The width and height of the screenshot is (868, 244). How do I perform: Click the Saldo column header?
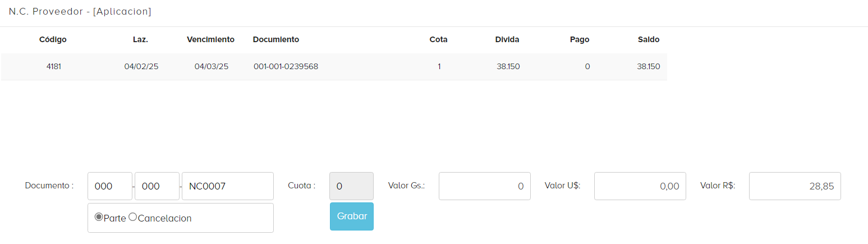pyautogui.click(x=648, y=39)
